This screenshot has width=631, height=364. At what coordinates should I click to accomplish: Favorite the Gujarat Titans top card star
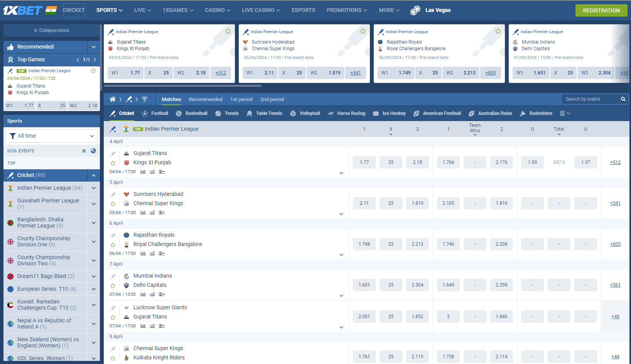[228, 31]
